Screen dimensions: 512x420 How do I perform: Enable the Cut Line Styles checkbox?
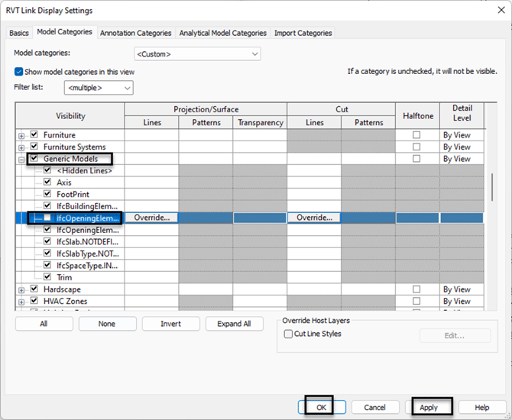pyautogui.click(x=288, y=334)
